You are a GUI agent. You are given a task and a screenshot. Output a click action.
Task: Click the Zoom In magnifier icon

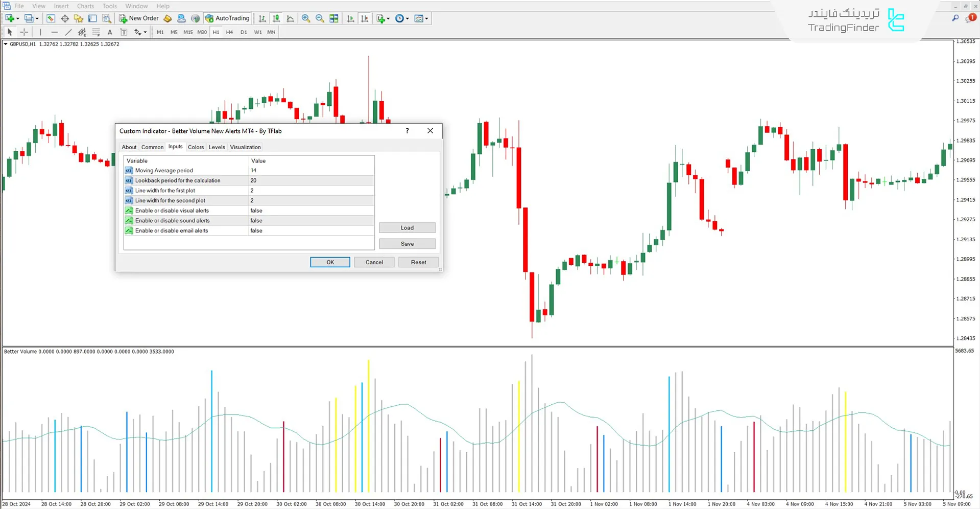(306, 18)
